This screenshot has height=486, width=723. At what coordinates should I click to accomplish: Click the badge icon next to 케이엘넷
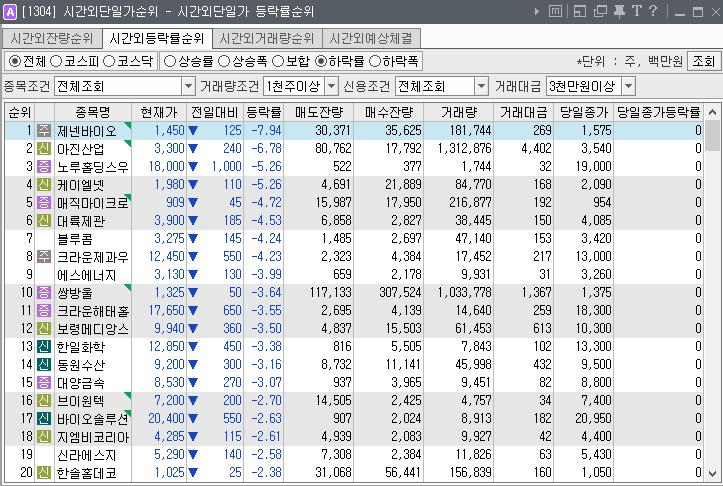tap(44, 184)
